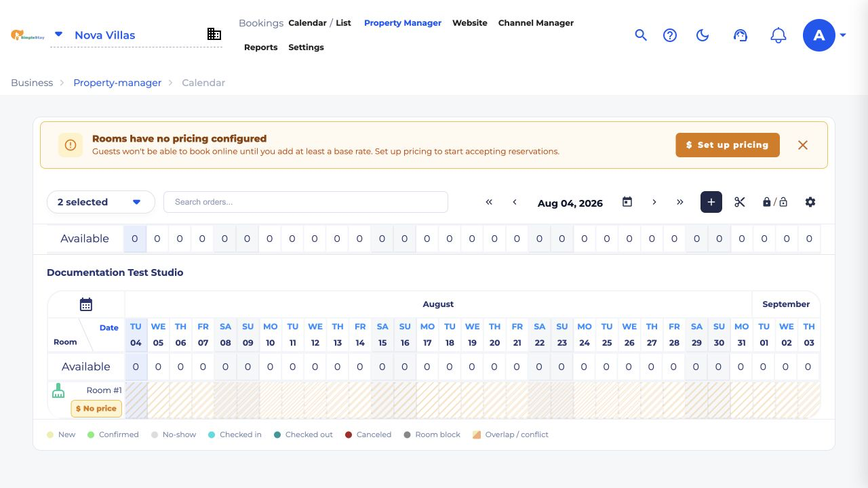
Task: Go to next day single right arrow
Action: point(654,202)
